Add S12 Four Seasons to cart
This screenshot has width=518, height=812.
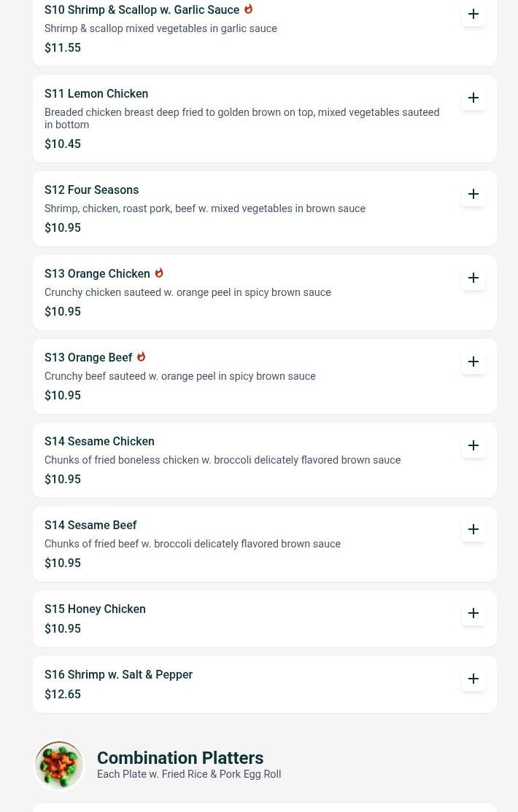473,194
